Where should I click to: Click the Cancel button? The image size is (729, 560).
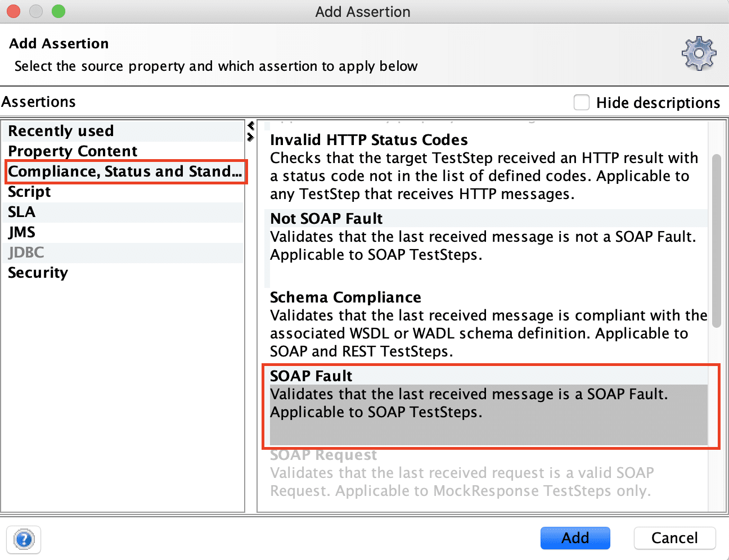(674, 538)
